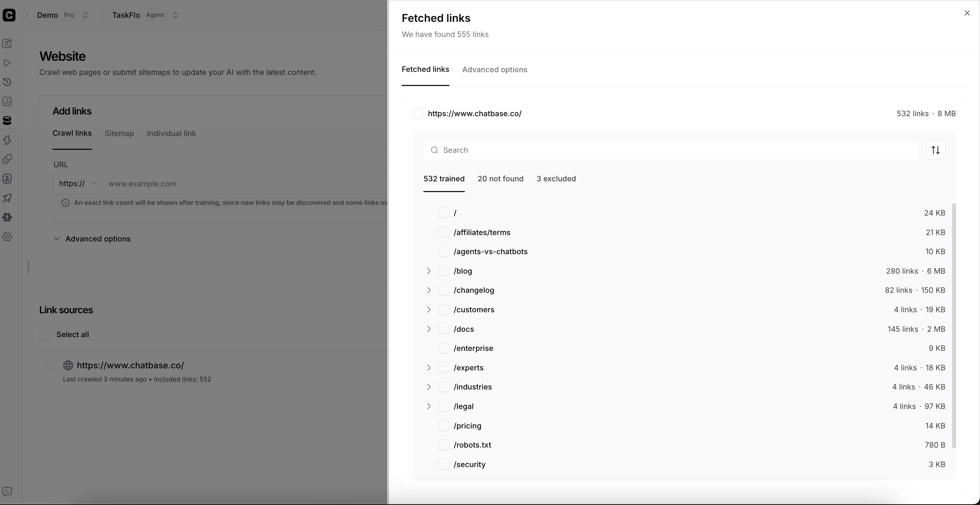Click the https://www.chatbase.co/ link source title

130,365
